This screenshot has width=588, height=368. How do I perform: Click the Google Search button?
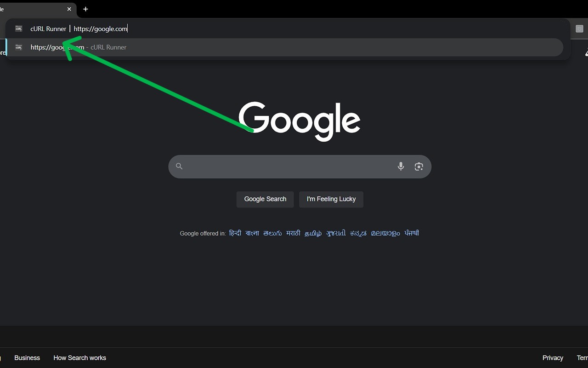coord(265,199)
